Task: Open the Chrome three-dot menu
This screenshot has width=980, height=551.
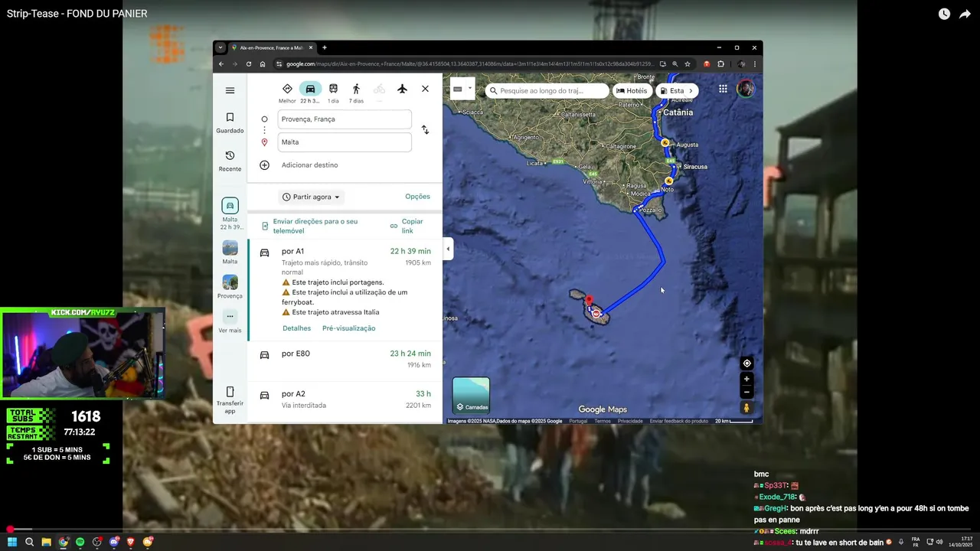Action: [x=755, y=64]
